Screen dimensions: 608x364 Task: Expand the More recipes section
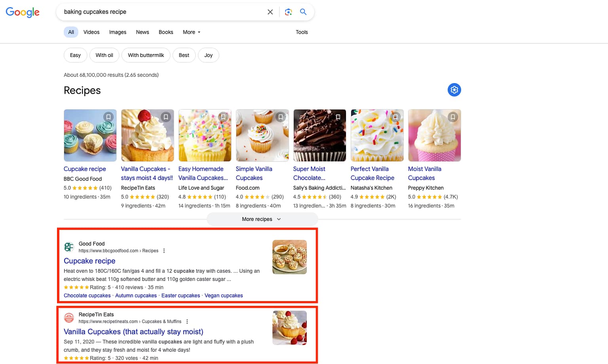point(262,219)
